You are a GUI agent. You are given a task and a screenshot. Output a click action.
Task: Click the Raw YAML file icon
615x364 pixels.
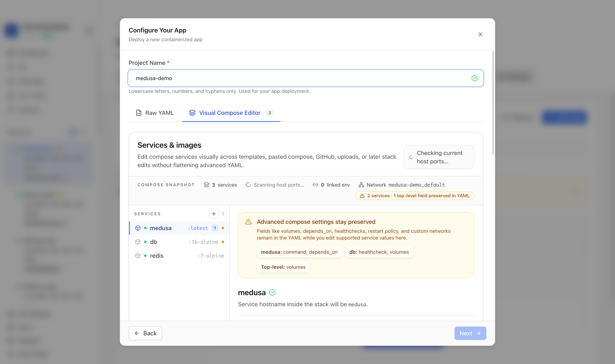click(x=138, y=113)
